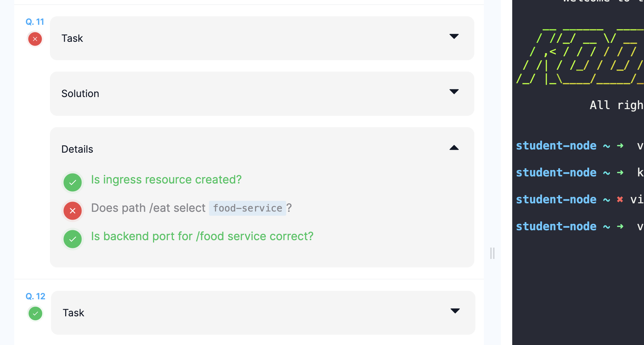Select the Q. 12 question label
The image size is (644, 345).
coord(35,296)
